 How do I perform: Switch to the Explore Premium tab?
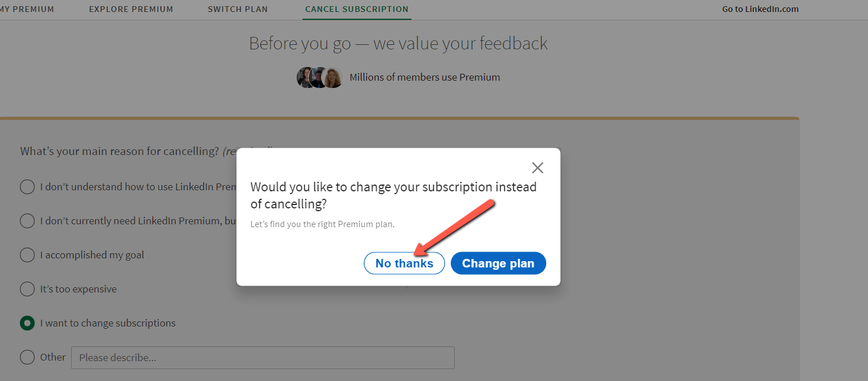click(131, 9)
